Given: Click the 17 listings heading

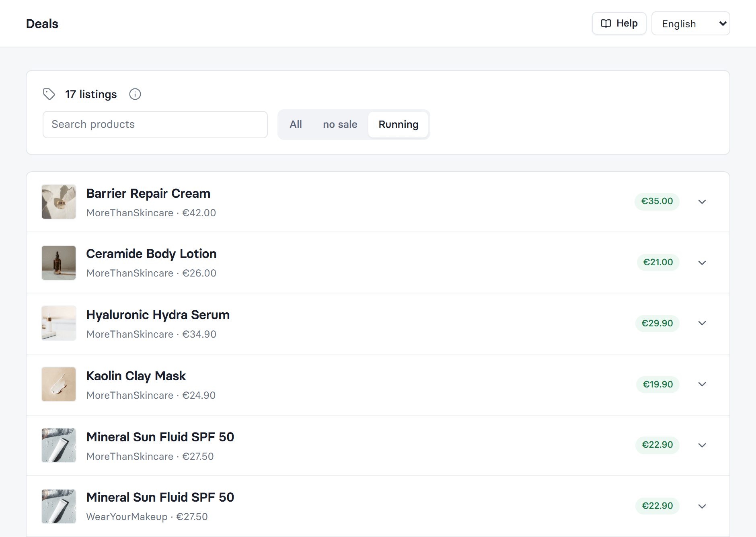Looking at the screenshot, I should coord(91,94).
